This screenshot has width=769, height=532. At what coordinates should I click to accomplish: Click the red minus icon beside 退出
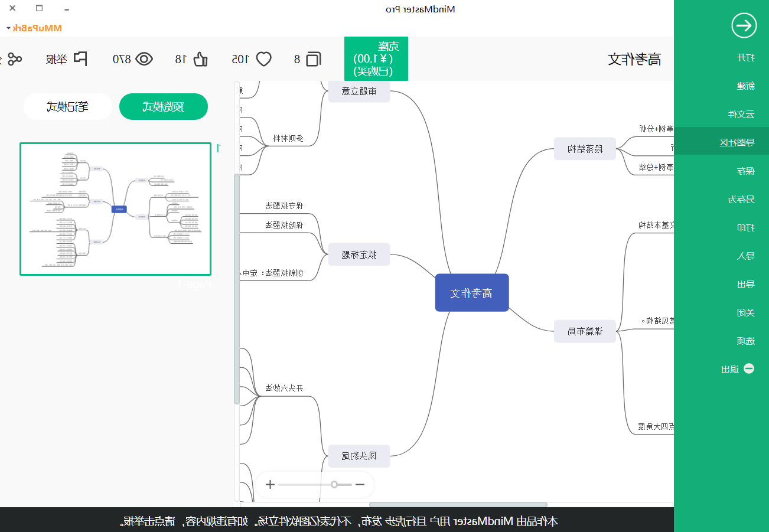click(749, 368)
